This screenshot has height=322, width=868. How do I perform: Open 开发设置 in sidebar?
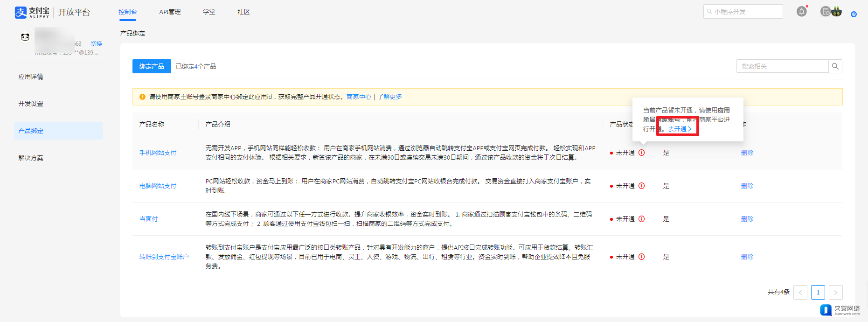click(x=31, y=104)
